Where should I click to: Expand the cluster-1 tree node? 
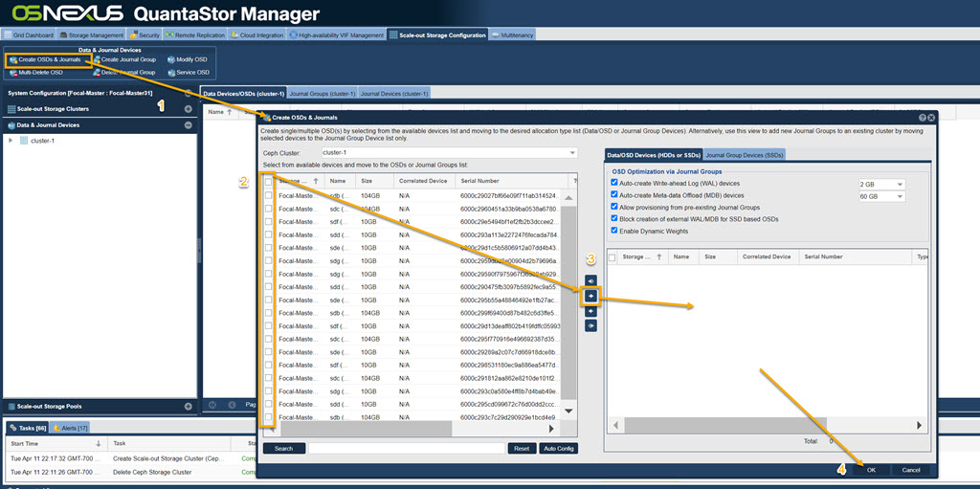coord(11,141)
